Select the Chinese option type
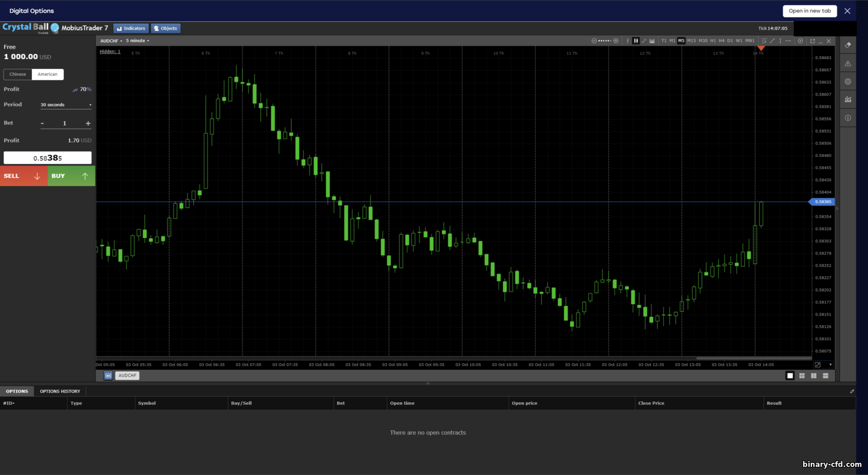 [17, 74]
